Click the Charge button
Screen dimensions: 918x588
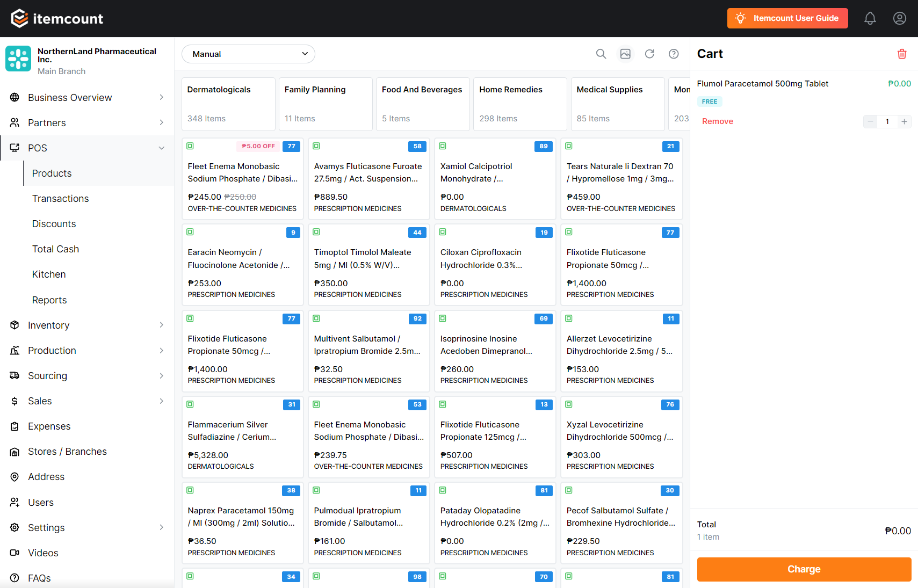(x=804, y=569)
